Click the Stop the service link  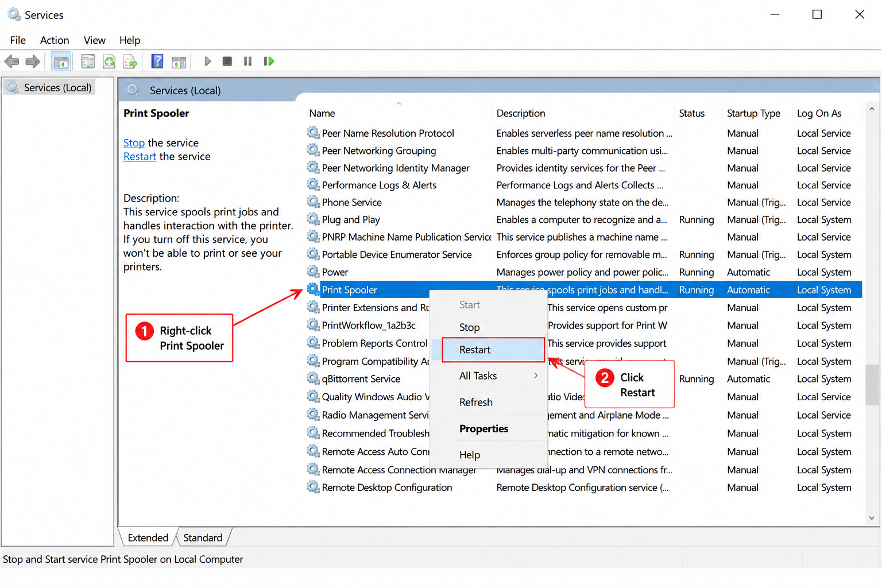click(x=134, y=142)
